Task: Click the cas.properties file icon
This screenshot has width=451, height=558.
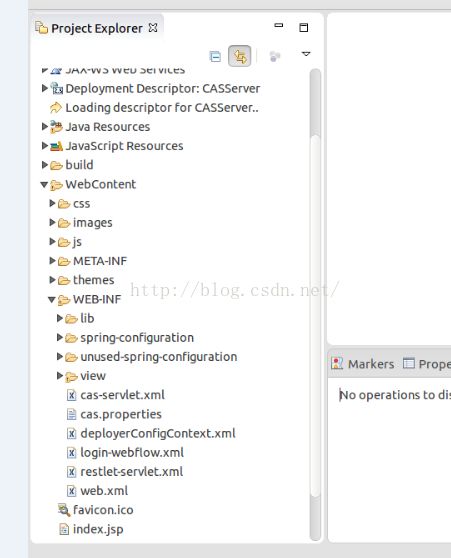Action: (x=72, y=415)
